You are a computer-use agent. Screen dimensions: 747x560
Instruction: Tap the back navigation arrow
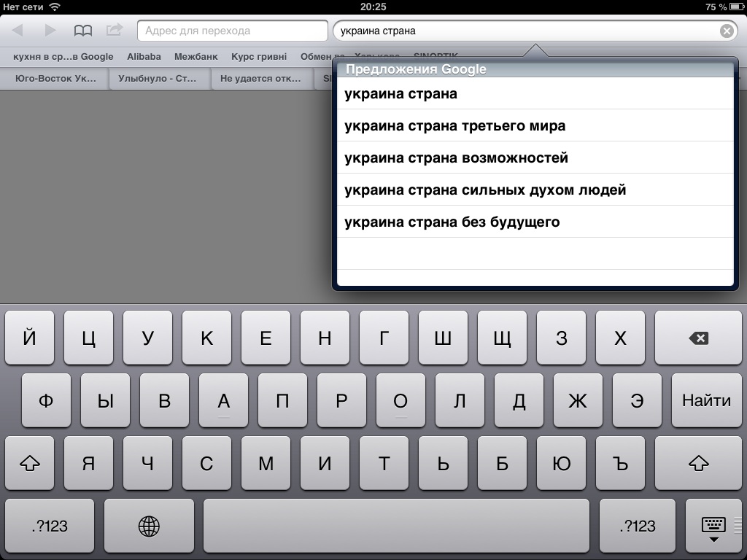pos(18,31)
